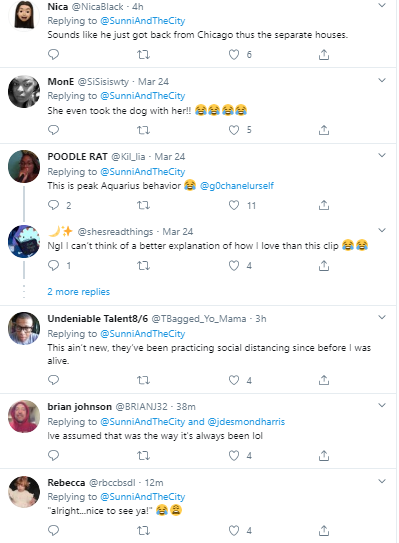View Undeniable Talent8/6's avatar
399x543 pixels.
coord(24,328)
